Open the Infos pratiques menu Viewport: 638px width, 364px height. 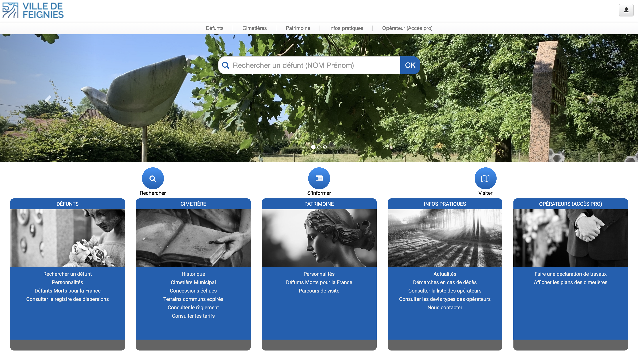(x=346, y=28)
